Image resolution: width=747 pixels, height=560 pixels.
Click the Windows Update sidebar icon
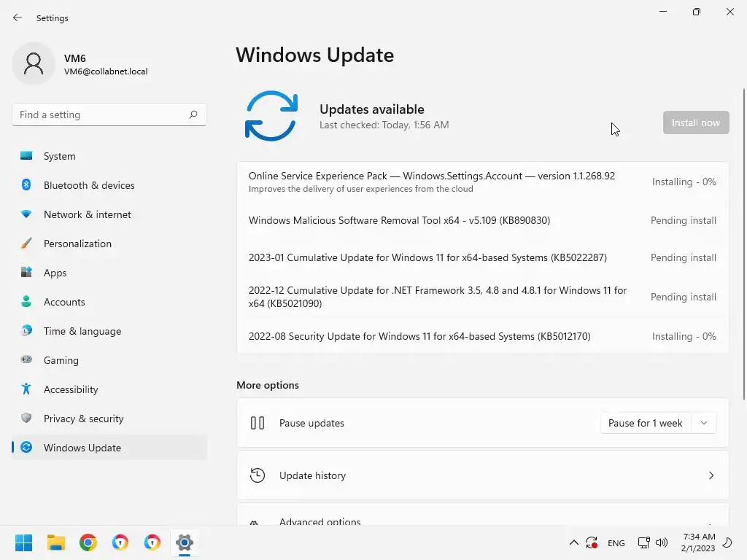(26, 447)
